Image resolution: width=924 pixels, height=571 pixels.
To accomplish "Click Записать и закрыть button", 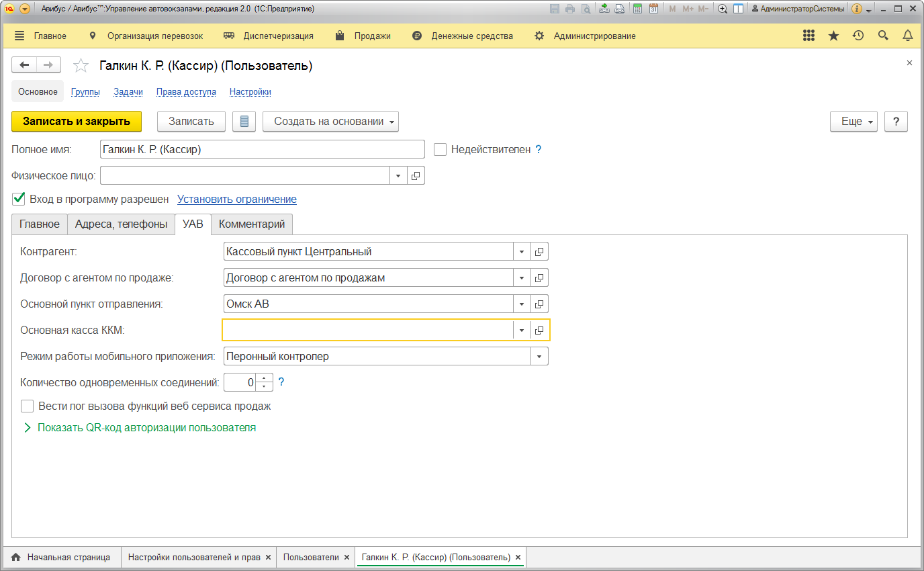I will pyautogui.click(x=77, y=122).
